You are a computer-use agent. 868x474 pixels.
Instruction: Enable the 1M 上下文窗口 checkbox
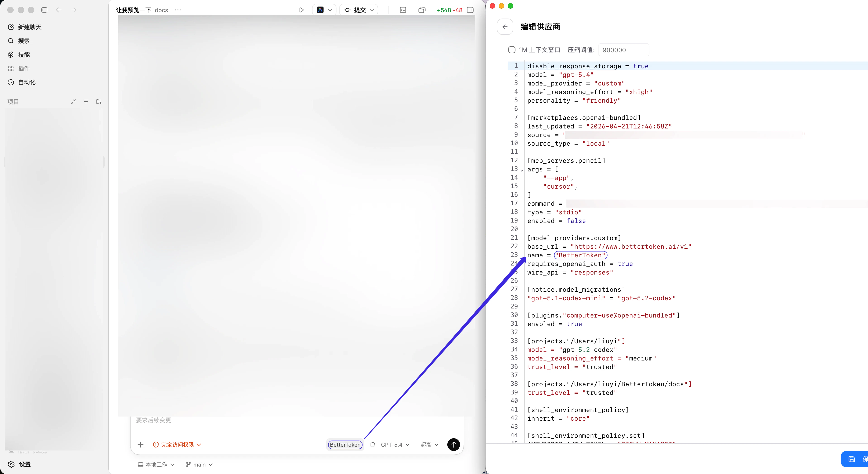click(511, 50)
